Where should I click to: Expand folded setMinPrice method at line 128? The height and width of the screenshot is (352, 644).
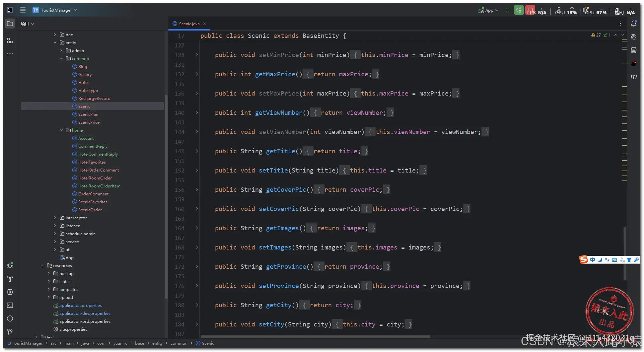pos(197,55)
